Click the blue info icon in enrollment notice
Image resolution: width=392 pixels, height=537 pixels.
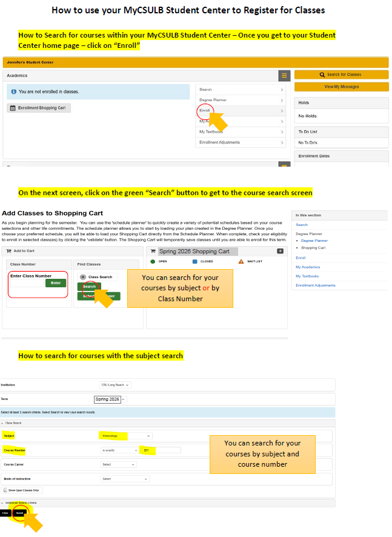pos(13,92)
